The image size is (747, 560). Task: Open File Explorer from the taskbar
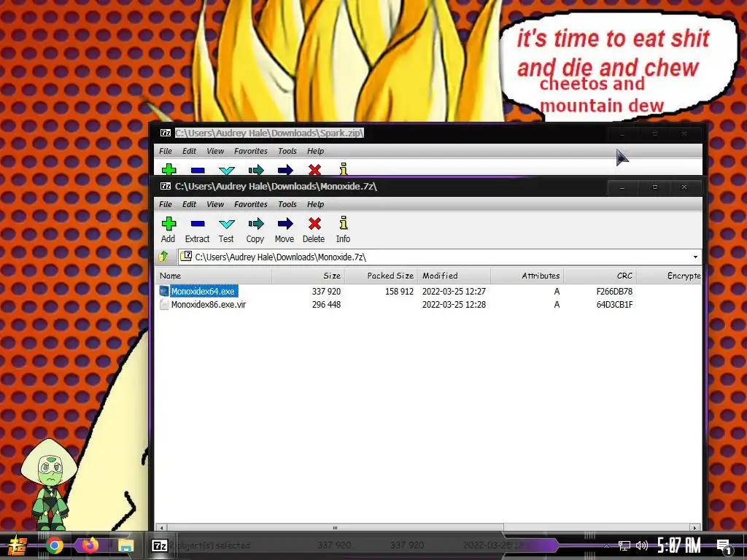pyautogui.click(x=125, y=545)
